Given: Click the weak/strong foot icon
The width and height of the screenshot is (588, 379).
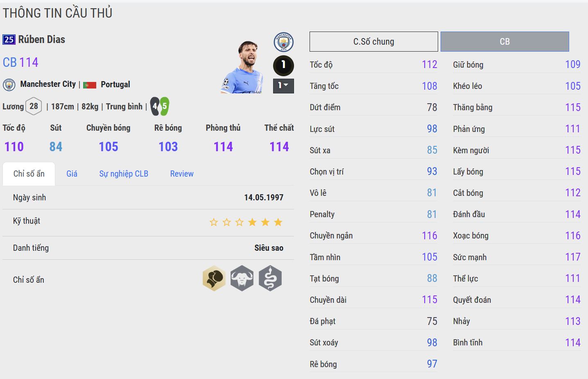Looking at the screenshot, I should 160,107.
